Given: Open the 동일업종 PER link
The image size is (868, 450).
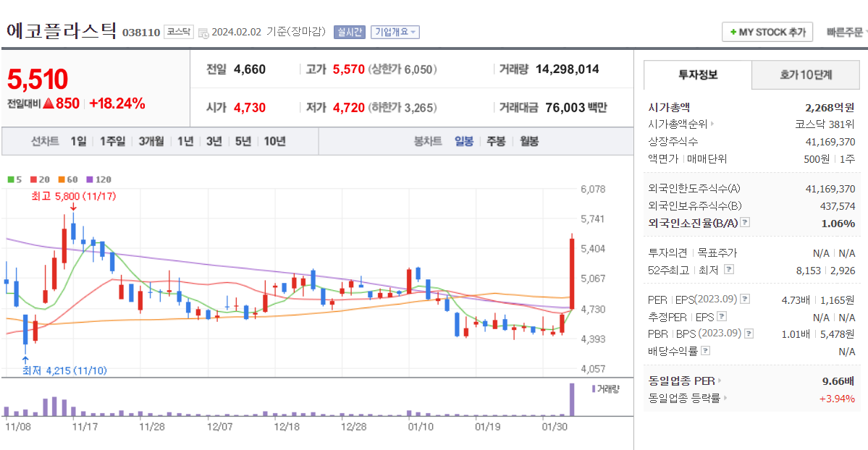Looking at the screenshot, I should 685,381.
